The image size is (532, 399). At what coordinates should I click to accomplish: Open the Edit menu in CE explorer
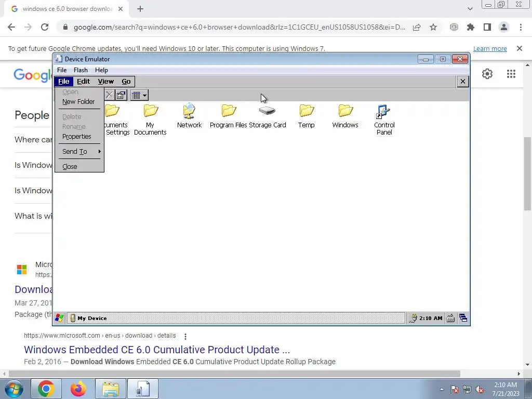click(83, 82)
